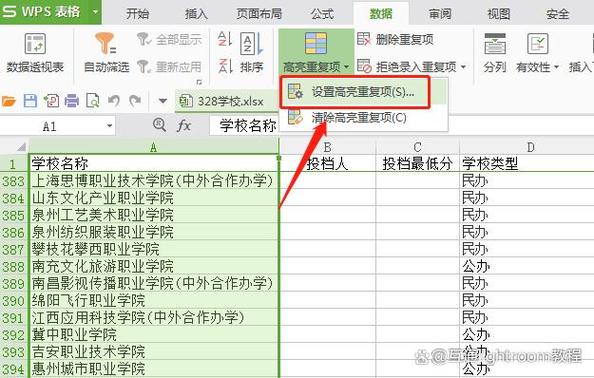Open print preview icon

point(92,101)
